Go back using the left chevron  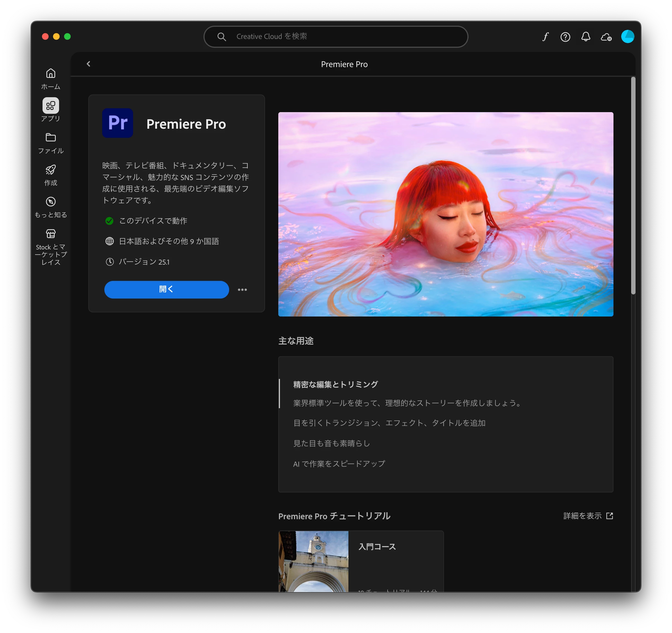(x=89, y=64)
